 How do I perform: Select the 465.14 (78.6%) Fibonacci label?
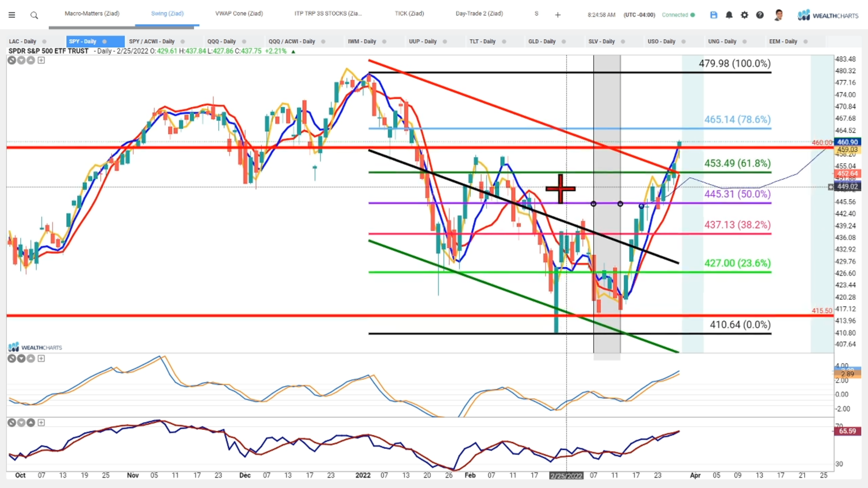click(x=737, y=119)
